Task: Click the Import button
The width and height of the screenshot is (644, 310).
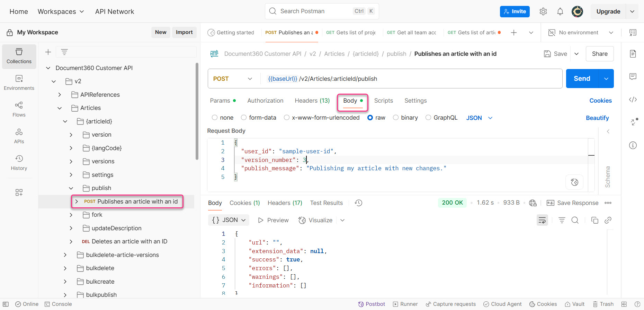Action: [x=184, y=32]
